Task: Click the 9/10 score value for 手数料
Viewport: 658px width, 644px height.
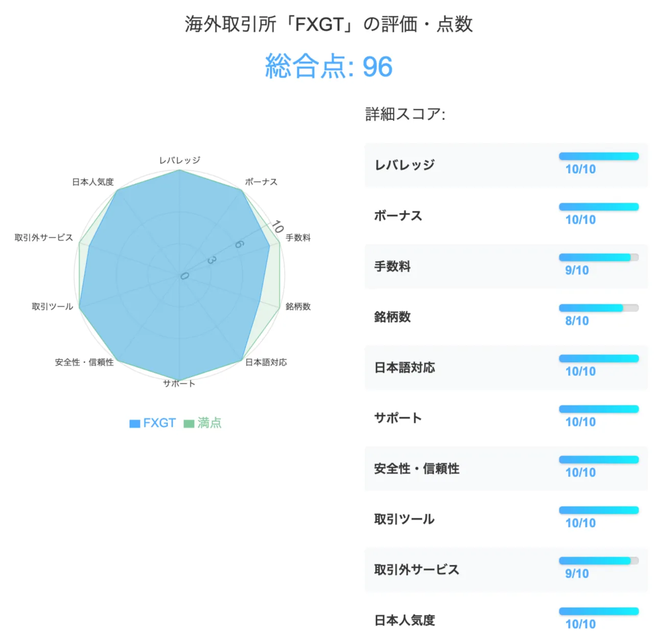Action: (x=577, y=270)
